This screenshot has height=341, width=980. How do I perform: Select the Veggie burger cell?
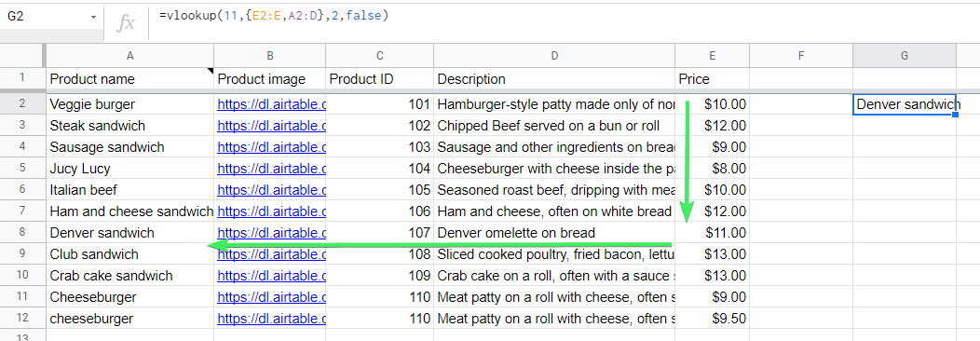tap(130, 104)
